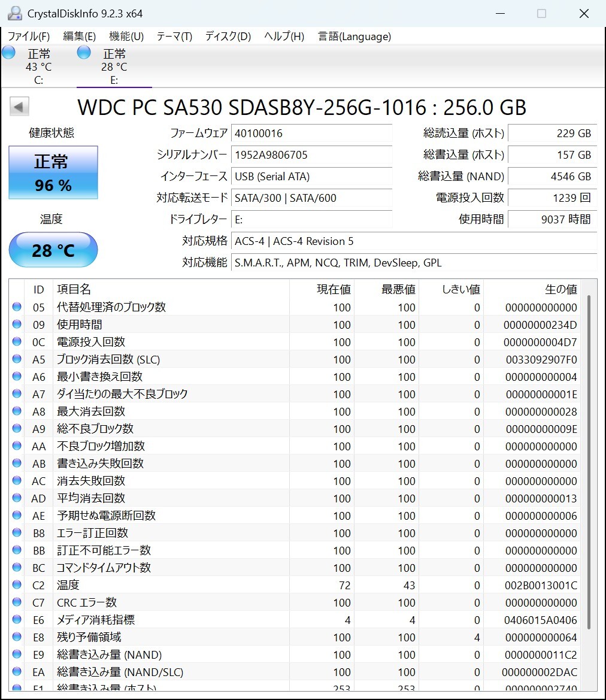Select the C: drive tab at 43 °C
Image resolution: width=606 pixels, height=700 pixels.
point(38,66)
